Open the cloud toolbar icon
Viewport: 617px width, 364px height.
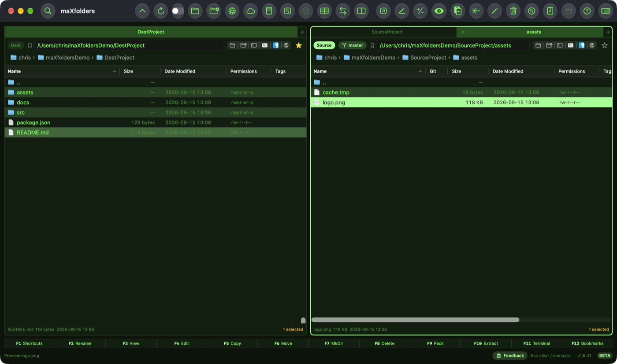[251, 11]
